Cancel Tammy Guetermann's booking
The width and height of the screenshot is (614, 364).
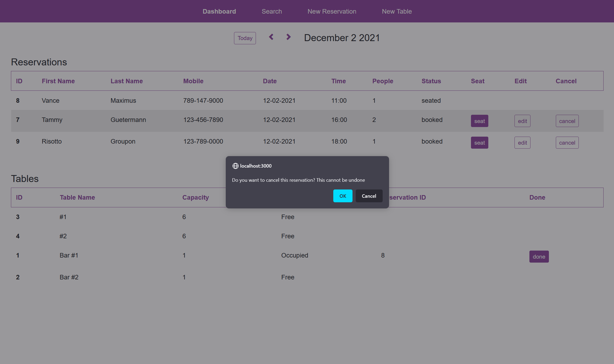567,121
